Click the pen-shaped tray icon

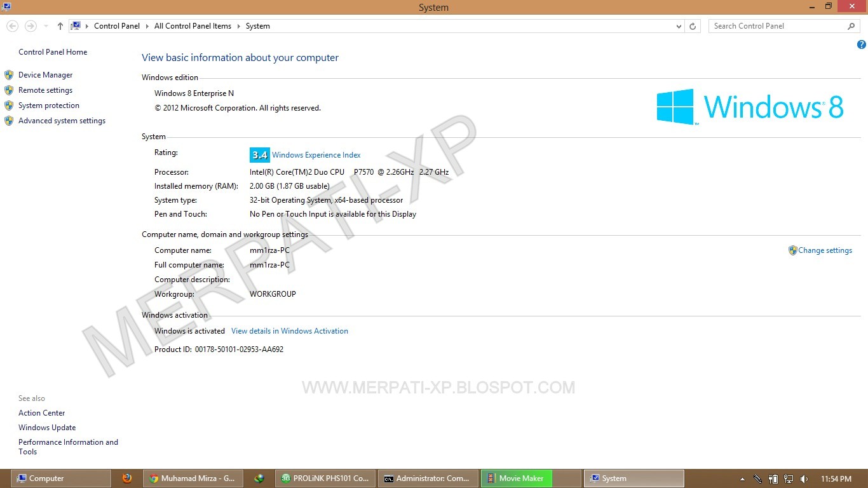click(757, 479)
